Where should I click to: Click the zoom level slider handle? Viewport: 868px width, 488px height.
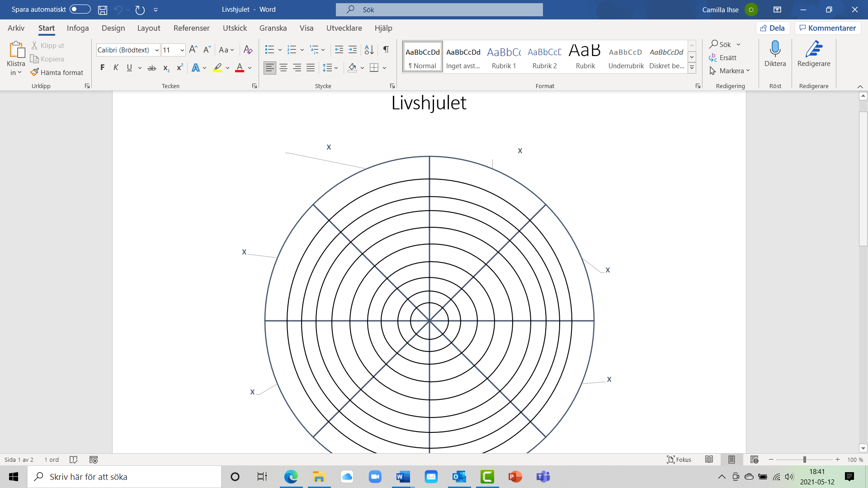point(804,460)
